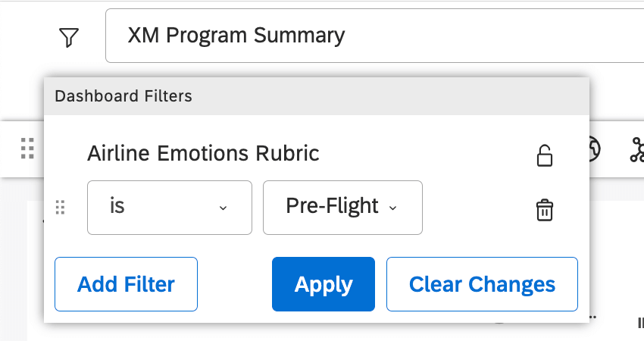Delete the filter with the trash icon
644x341 pixels.
(x=544, y=209)
